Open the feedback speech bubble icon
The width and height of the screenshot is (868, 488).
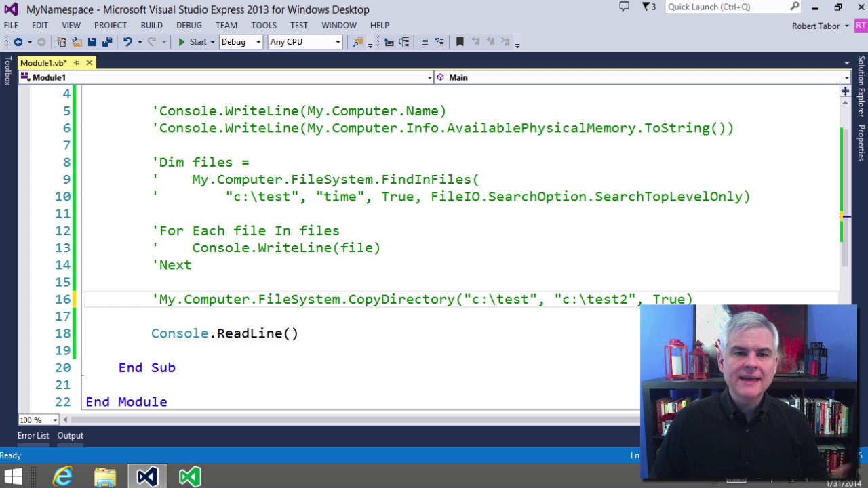pos(625,7)
